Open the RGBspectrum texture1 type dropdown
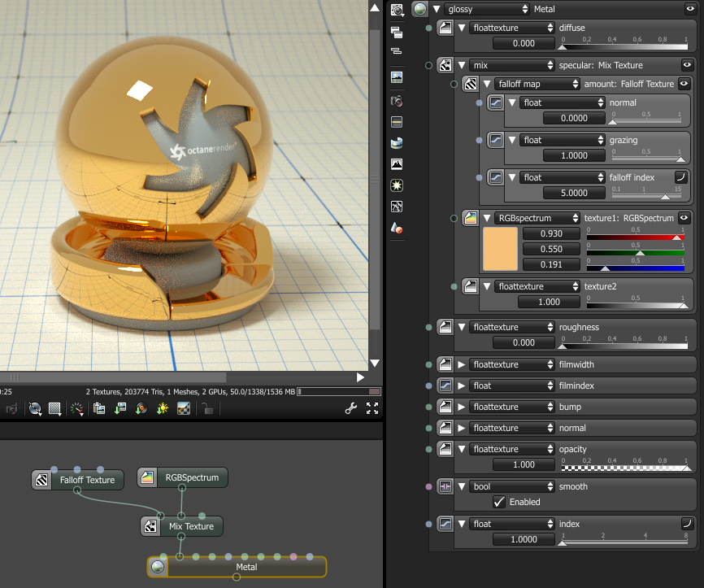Screen dimensions: 704x588 [x=537, y=218]
